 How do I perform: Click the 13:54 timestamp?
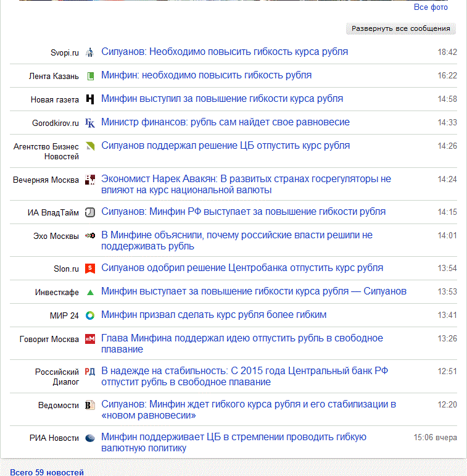point(447,269)
